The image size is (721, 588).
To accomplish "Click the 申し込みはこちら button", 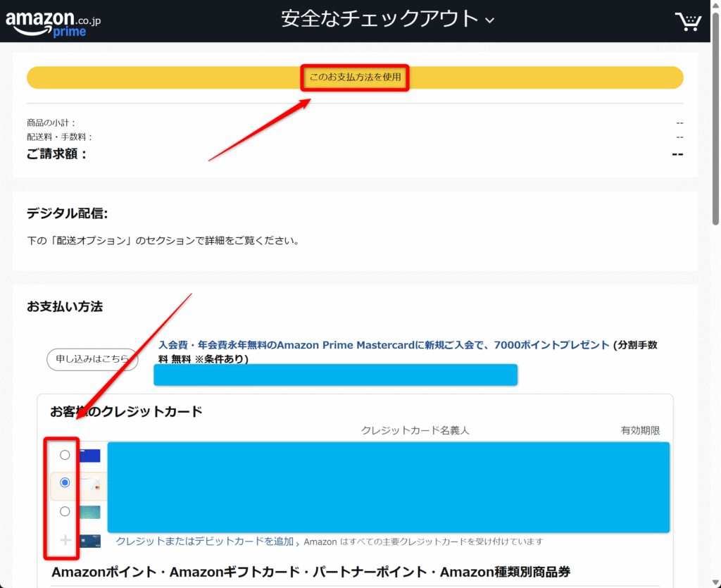I will point(92,359).
